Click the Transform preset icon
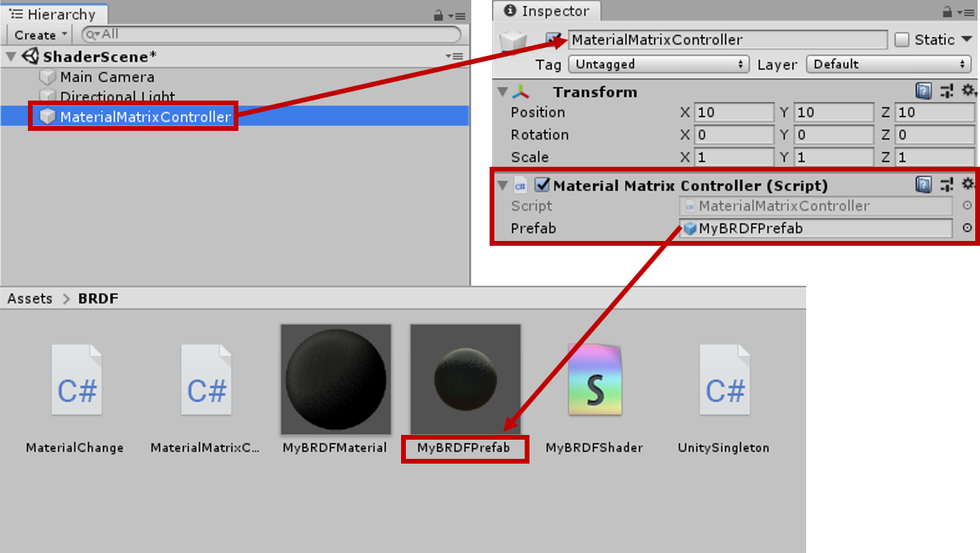The width and height of the screenshot is (980, 553). (x=947, y=92)
